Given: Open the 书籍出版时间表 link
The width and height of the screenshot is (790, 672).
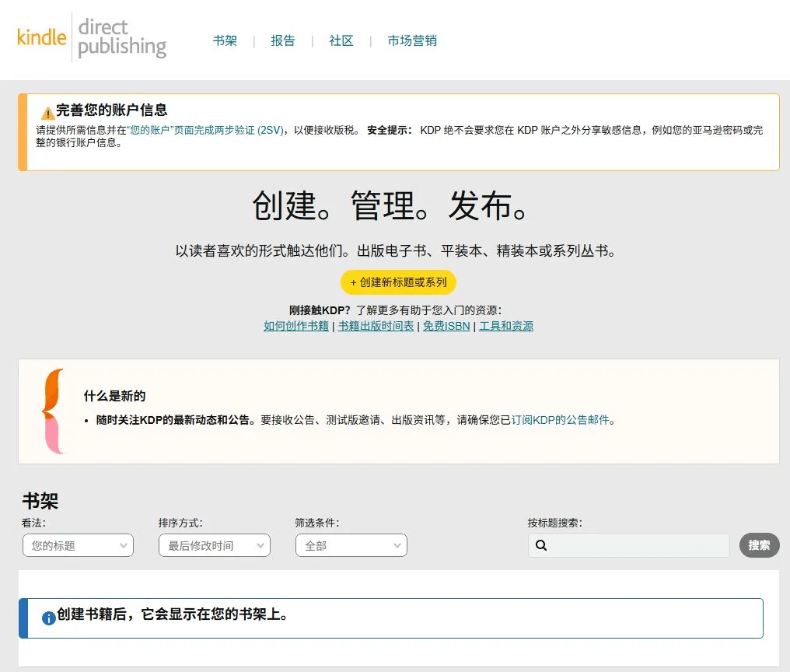Looking at the screenshot, I should click(x=376, y=326).
